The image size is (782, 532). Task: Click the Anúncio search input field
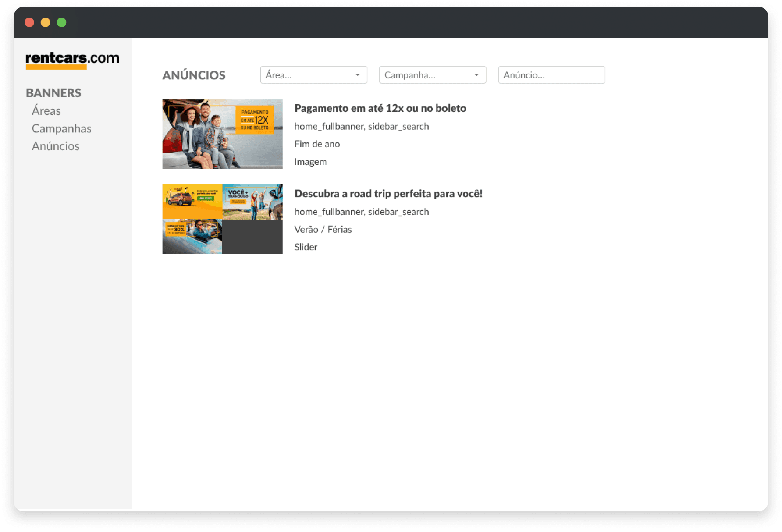(551, 75)
